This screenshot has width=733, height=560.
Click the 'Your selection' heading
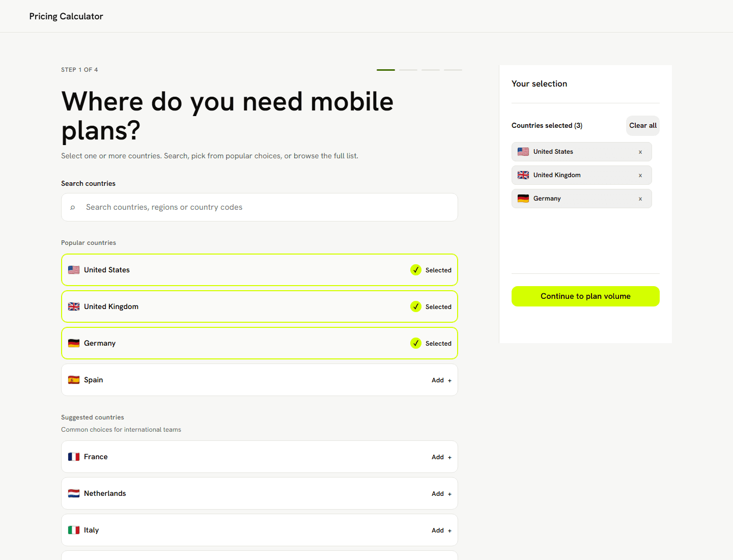[x=540, y=84]
